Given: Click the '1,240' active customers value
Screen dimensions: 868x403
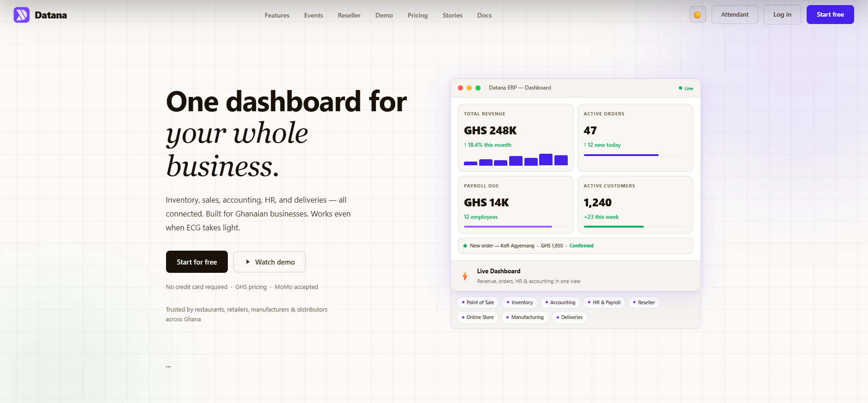Looking at the screenshot, I should pos(598,203).
